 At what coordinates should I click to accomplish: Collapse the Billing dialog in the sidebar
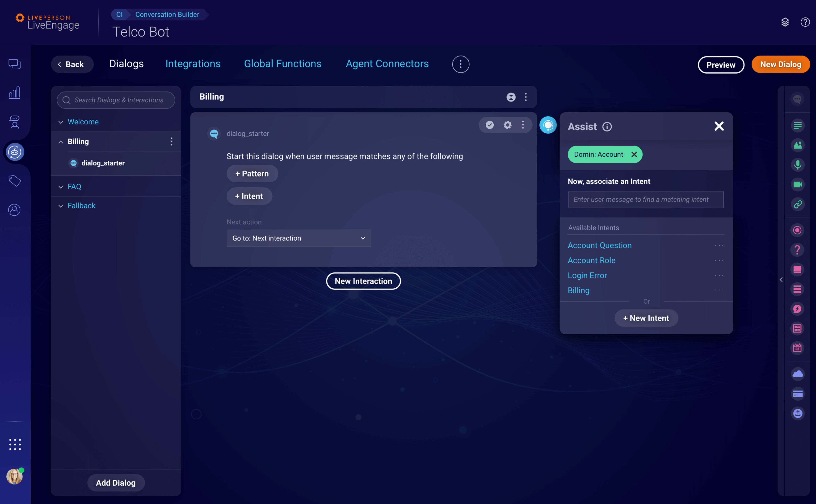pos(61,141)
